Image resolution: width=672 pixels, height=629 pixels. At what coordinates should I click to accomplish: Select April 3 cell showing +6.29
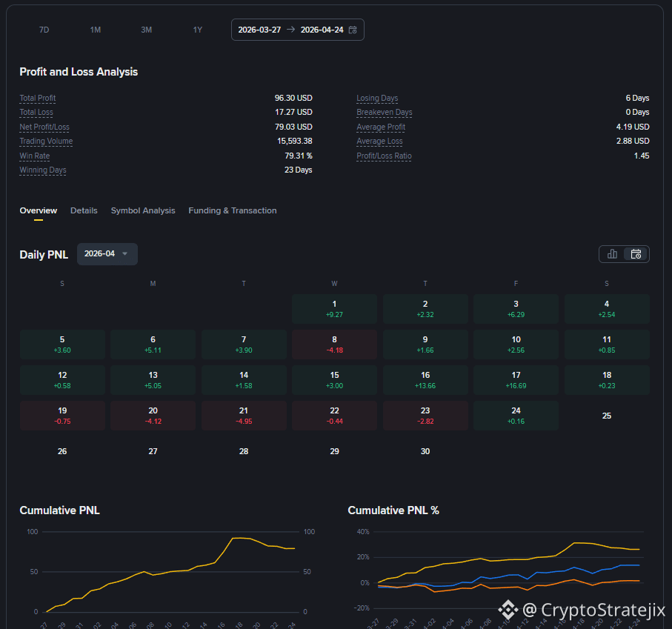516,309
